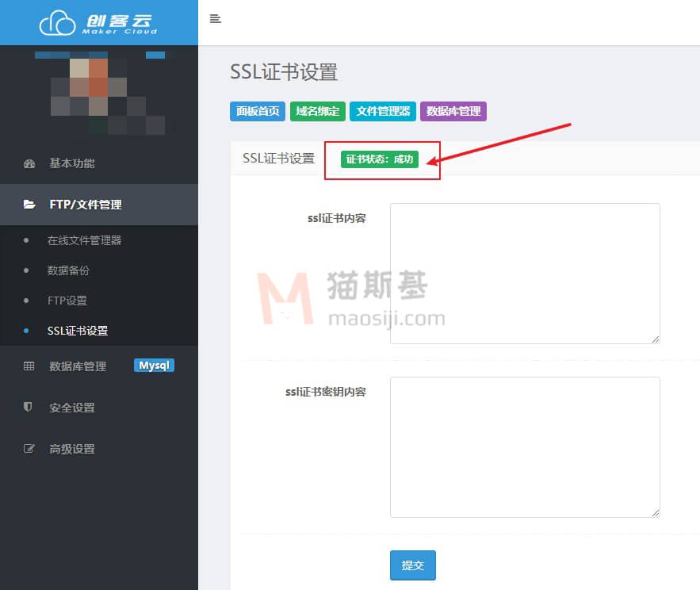Click the table icon beside 数据库管理
Screen dimensions: 700x590
pyautogui.click(x=29, y=366)
